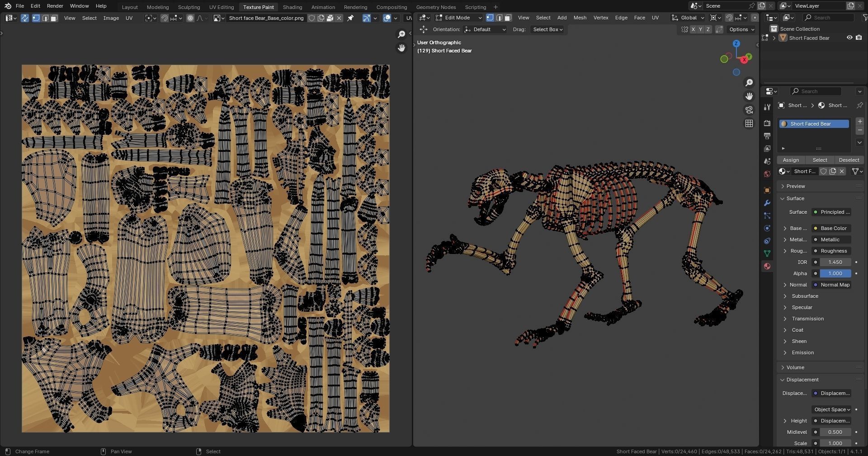Pin the image in the UV editor header
The height and width of the screenshot is (456, 868).
click(350, 18)
